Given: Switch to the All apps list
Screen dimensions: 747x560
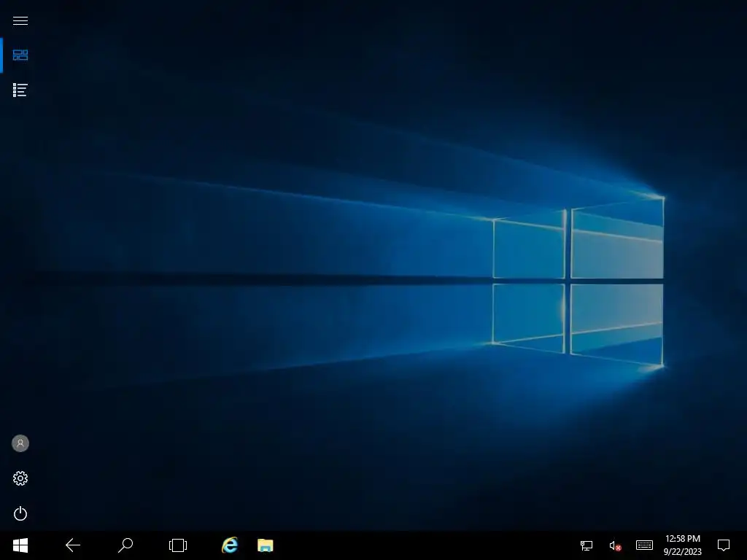Looking at the screenshot, I should point(20,90).
